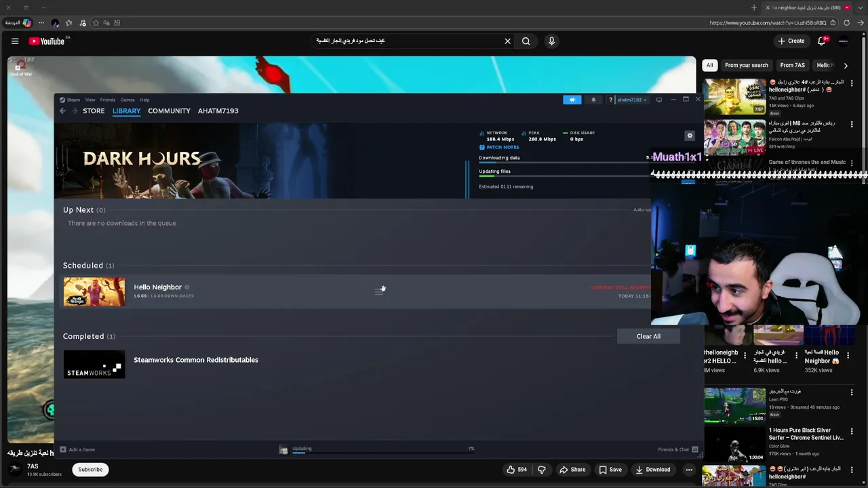
Task: Click the Steam question mark help icon
Action: tap(610, 100)
